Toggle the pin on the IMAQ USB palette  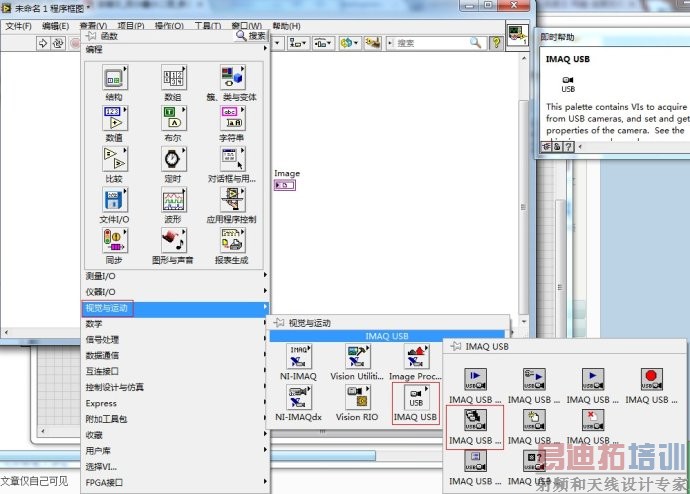click(x=455, y=347)
